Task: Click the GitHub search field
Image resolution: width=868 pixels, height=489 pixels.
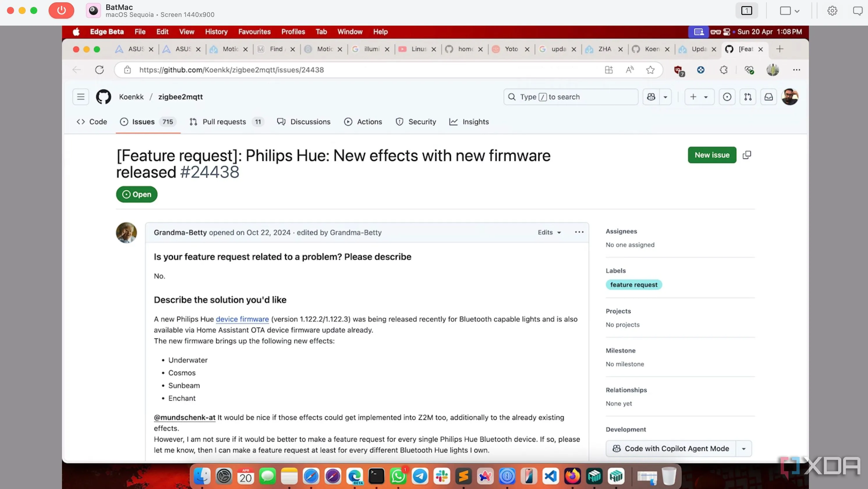Action: [571, 97]
